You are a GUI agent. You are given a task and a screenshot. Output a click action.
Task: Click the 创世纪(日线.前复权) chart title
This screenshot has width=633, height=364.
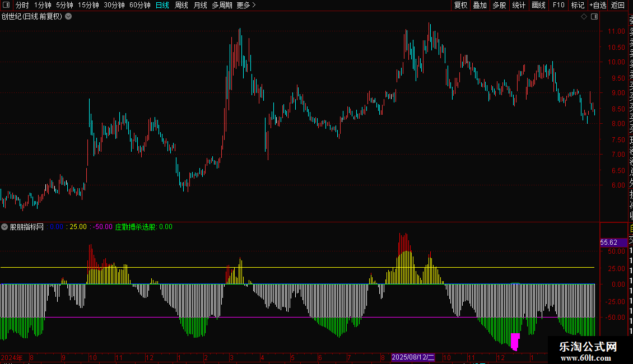(x=32, y=17)
